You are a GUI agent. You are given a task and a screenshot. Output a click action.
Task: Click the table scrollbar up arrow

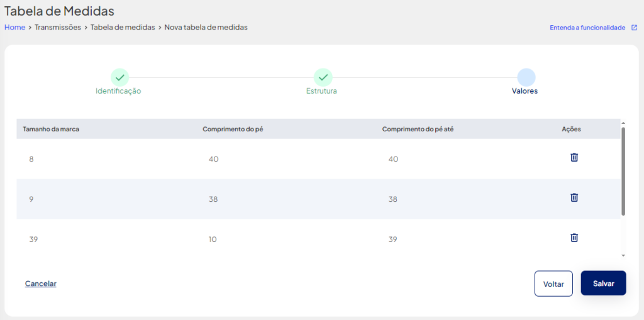click(623, 123)
